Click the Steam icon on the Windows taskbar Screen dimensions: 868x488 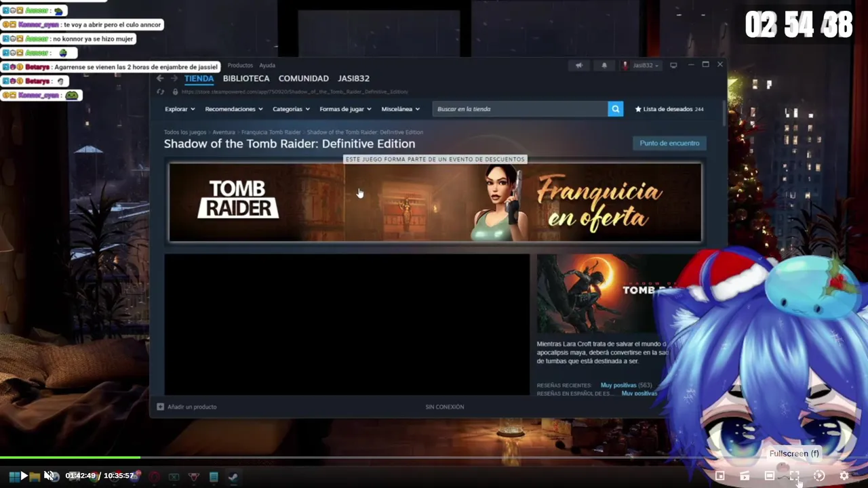pyautogui.click(x=233, y=476)
